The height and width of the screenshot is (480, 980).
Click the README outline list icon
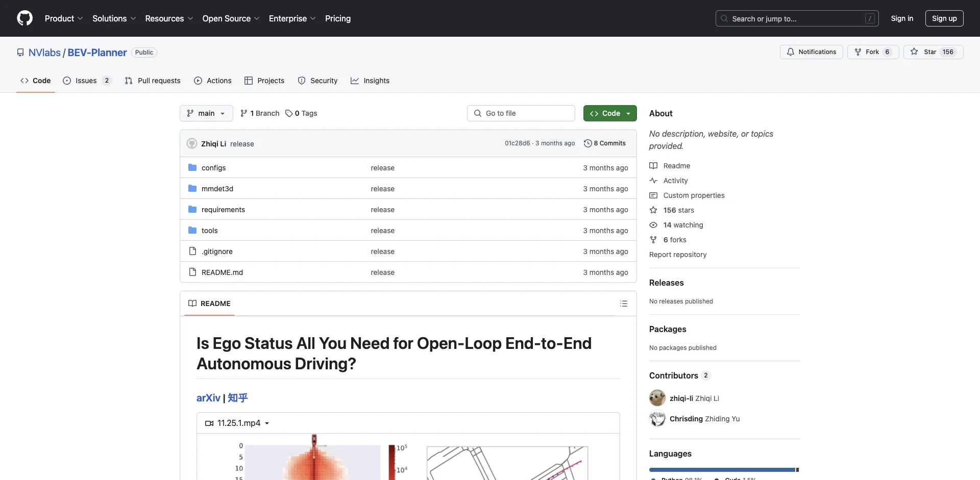(623, 304)
